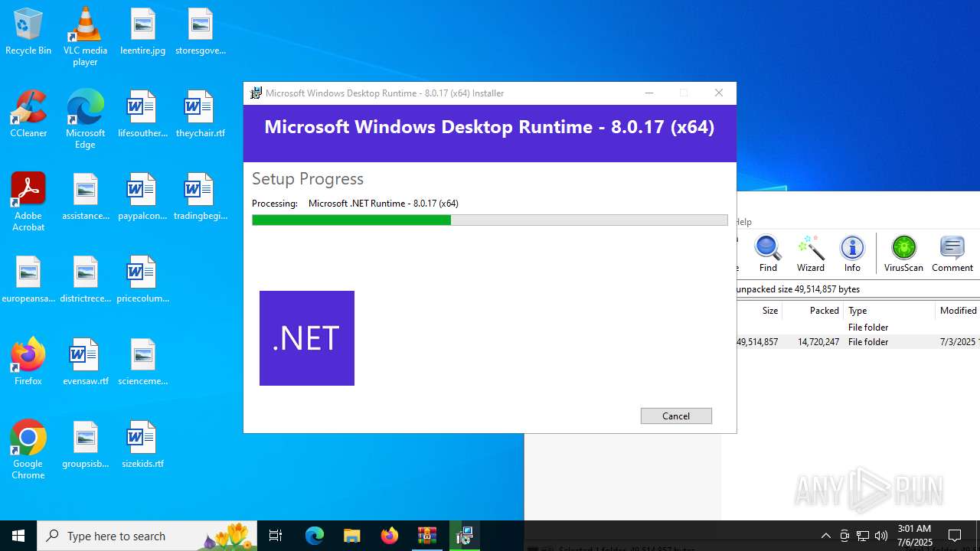
Task: Select europeansa... image file
Action: (28, 280)
